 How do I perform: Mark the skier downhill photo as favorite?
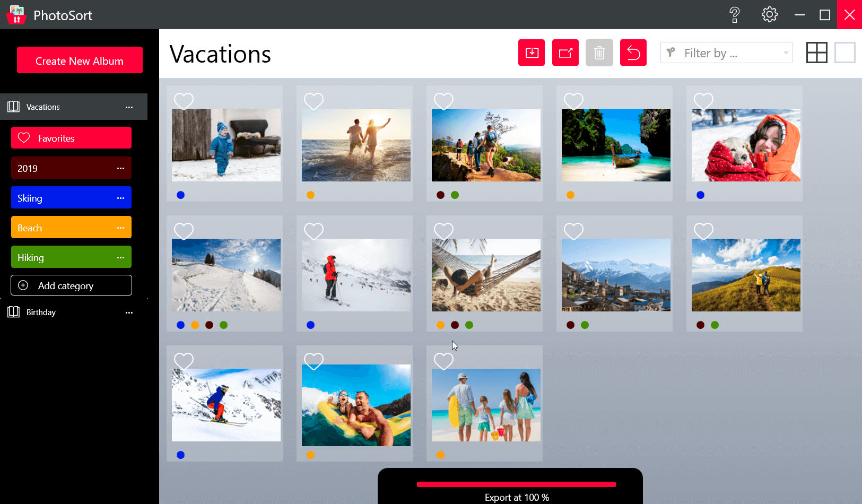tap(184, 361)
